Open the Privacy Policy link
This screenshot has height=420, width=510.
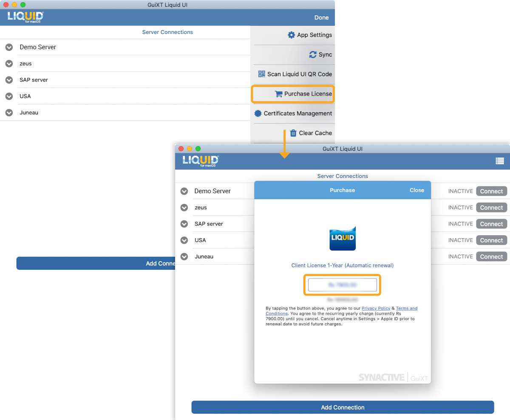coord(376,308)
